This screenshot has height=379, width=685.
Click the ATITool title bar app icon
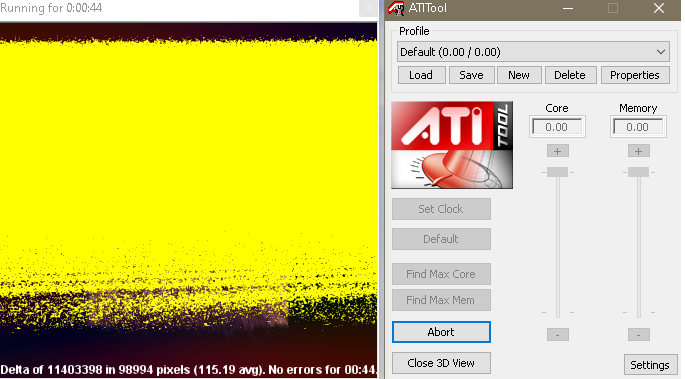(396, 8)
